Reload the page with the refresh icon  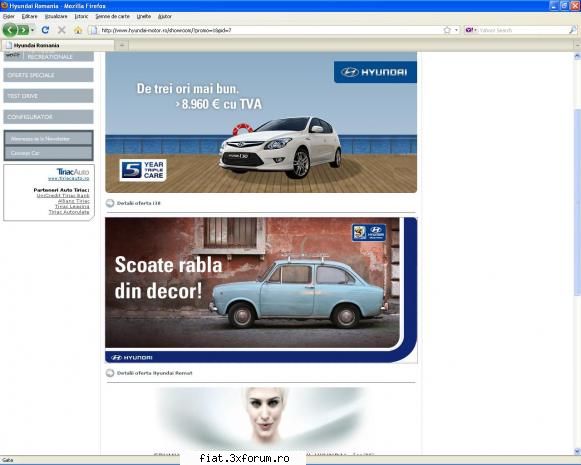coord(45,30)
